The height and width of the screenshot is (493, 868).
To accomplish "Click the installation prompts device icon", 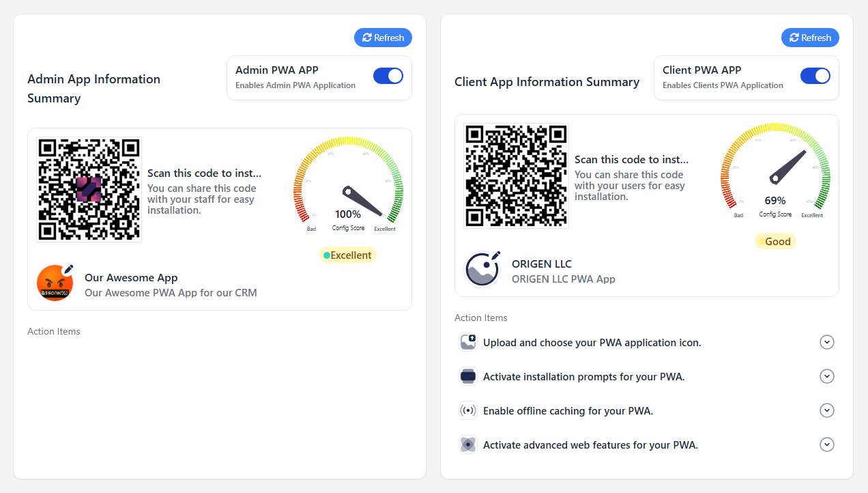I will click(468, 376).
